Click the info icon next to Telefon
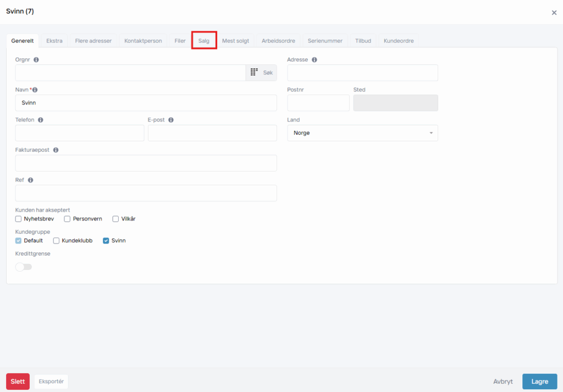The height and width of the screenshot is (392, 563). coord(41,120)
